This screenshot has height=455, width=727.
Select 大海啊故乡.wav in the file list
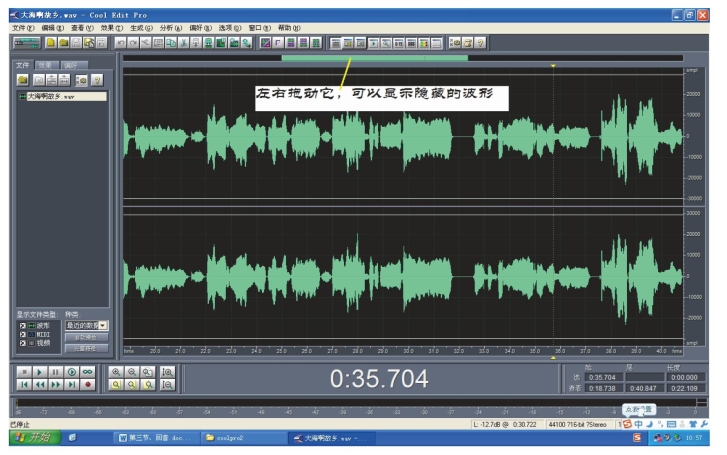click(55, 96)
